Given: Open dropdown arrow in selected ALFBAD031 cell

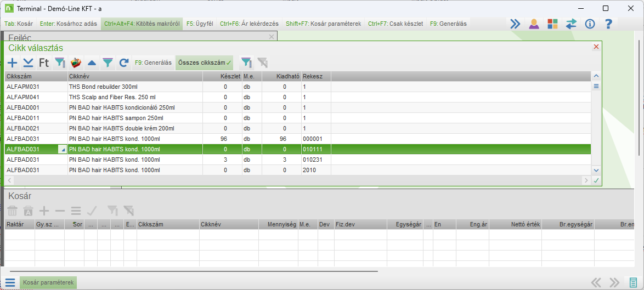Looking at the screenshot, I should 63,150.
